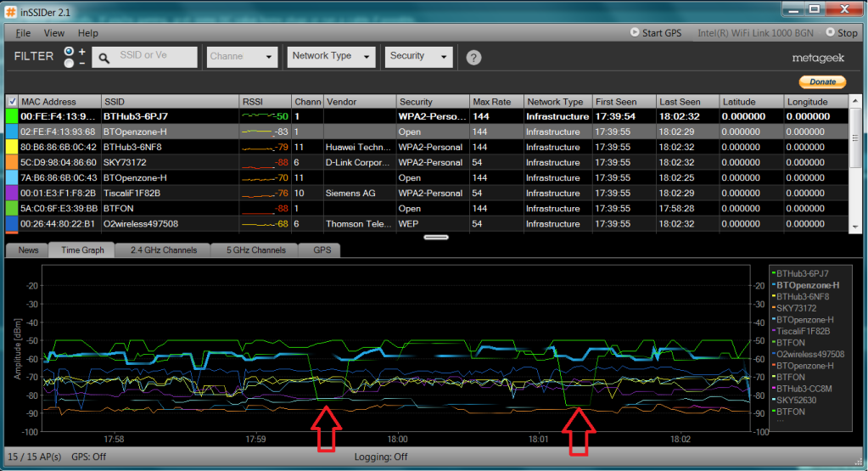
Task: Open the filter help question mark
Action: click(473, 58)
